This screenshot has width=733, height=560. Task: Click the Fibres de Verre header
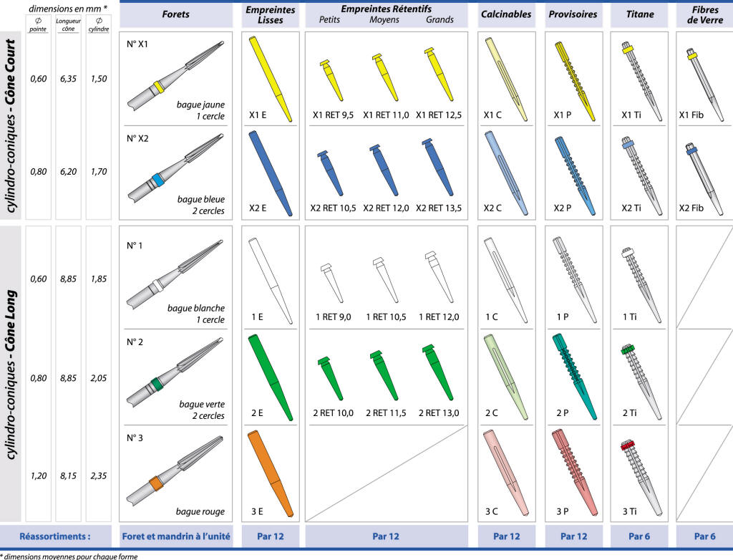[x=704, y=14]
